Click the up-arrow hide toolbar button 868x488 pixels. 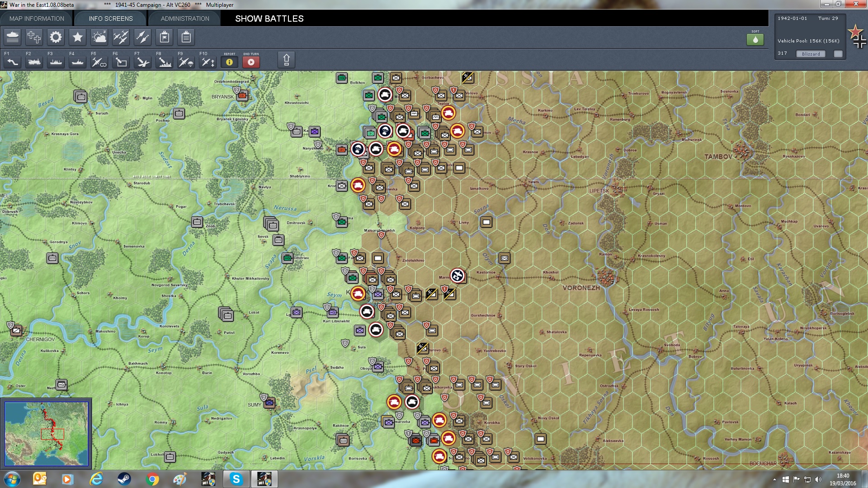click(286, 60)
